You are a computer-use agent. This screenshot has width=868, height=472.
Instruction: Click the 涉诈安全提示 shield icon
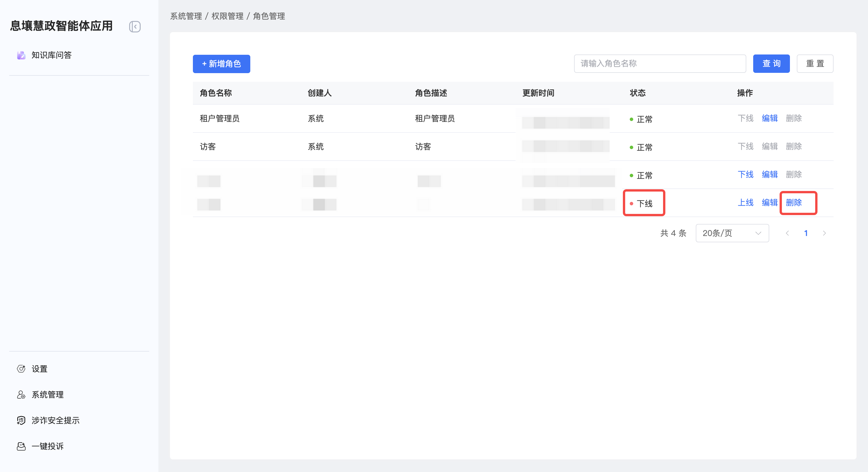21,420
